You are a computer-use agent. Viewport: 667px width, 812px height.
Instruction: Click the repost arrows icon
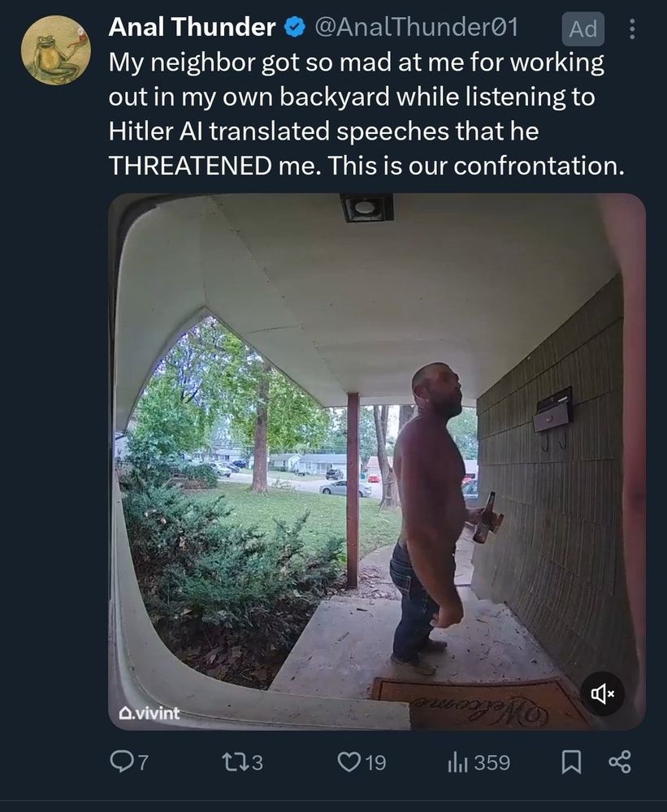click(x=232, y=762)
